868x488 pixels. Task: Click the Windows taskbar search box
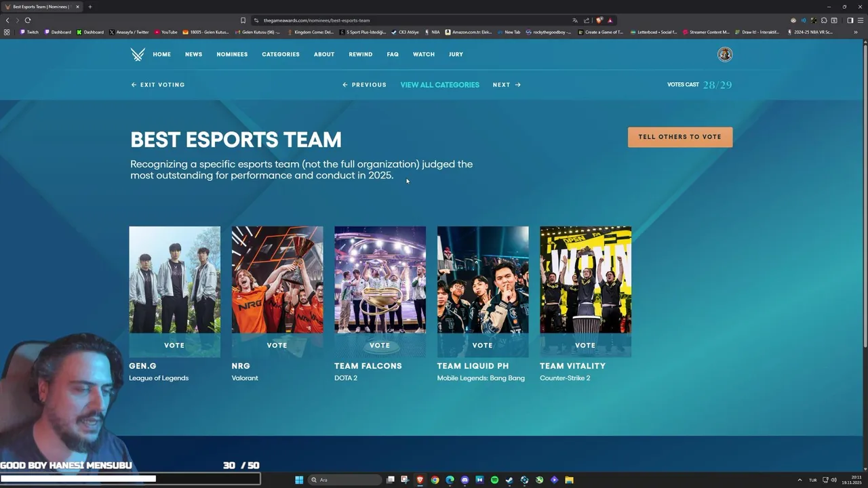(345, 480)
